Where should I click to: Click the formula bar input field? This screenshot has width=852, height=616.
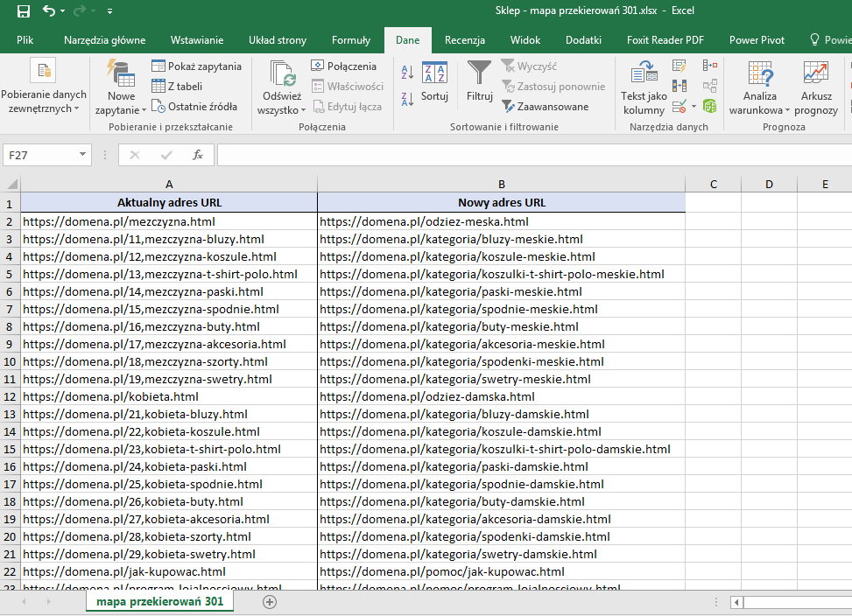pos(525,155)
